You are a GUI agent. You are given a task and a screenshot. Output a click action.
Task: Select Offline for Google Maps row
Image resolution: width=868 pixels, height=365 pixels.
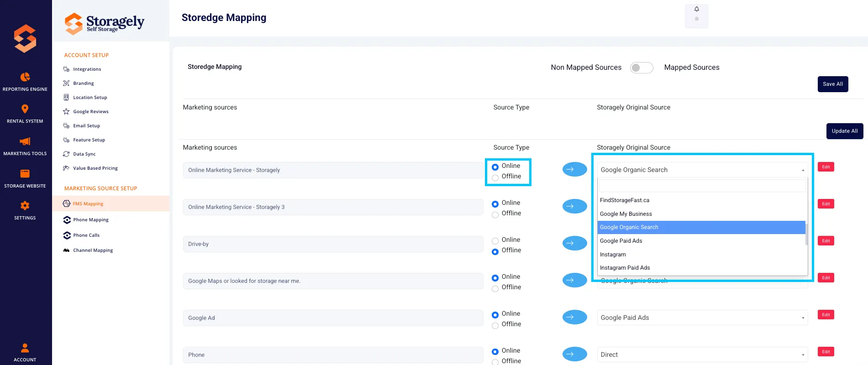495,289
